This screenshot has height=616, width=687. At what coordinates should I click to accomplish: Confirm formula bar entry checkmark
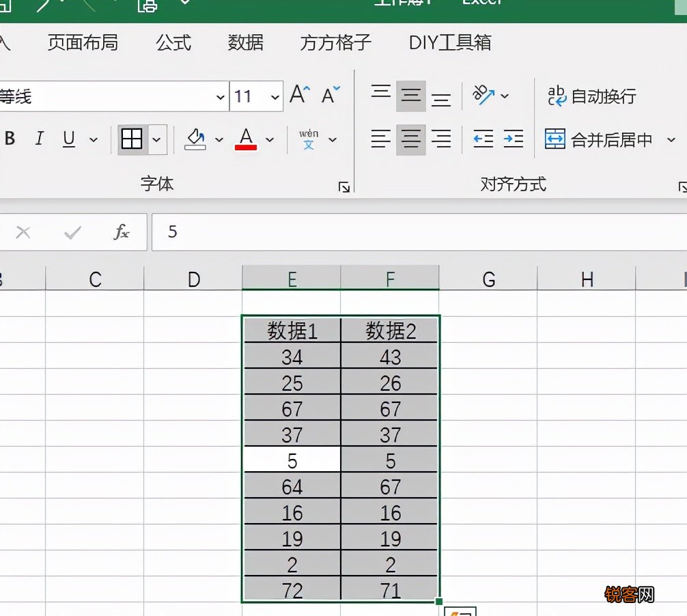point(73,232)
